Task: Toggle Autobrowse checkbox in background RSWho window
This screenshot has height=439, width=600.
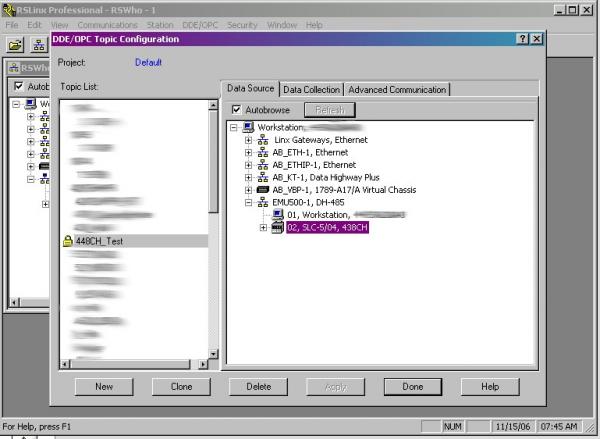Action: [x=18, y=86]
